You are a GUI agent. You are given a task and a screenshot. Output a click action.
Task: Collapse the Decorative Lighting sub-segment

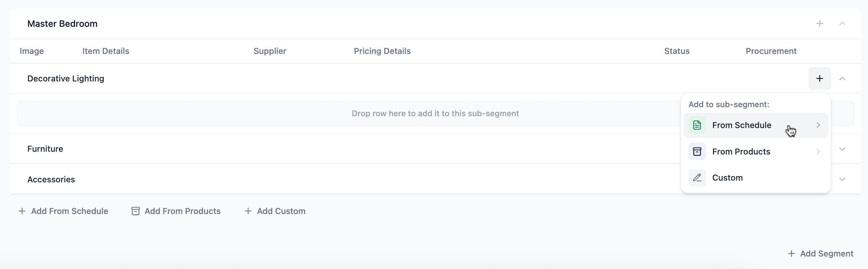[x=842, y=79]
